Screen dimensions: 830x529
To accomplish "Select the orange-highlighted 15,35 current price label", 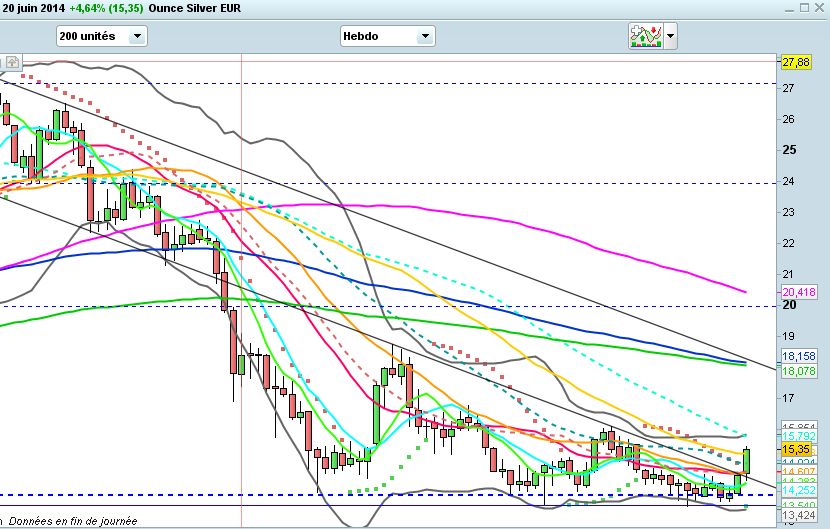I will pyautogui.click(x=796, y=449).
